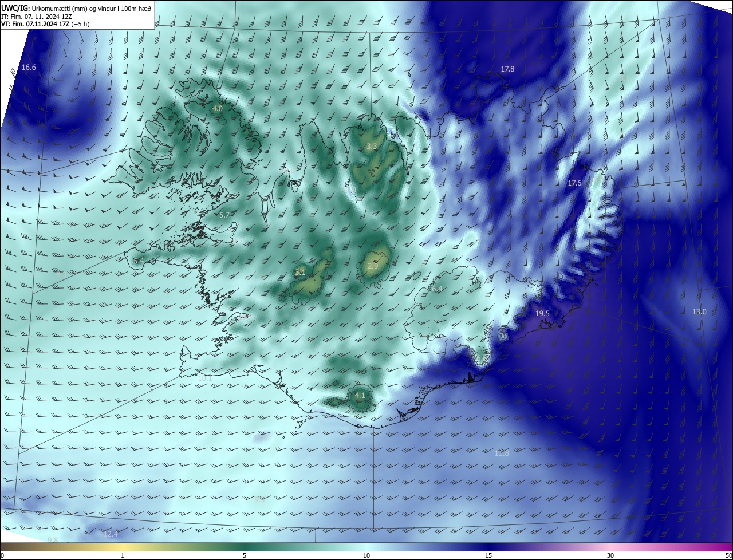Click the 10.1 value label on the map
733x560 pixels.
(204, 378)
